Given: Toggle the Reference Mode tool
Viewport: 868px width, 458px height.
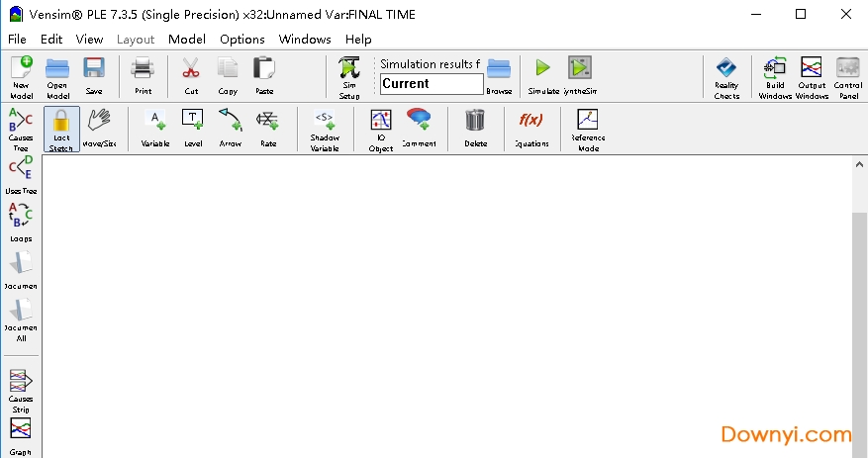Looking at the screenshot, I should 588,129.
